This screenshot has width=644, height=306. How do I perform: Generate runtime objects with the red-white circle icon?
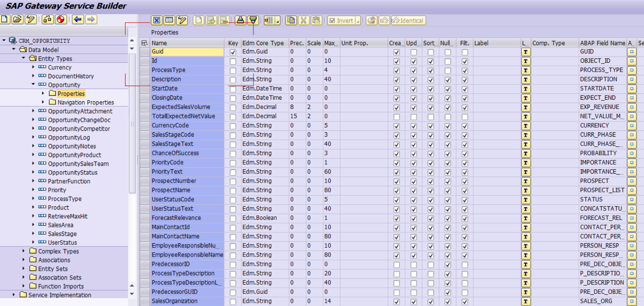click(61, 19)
